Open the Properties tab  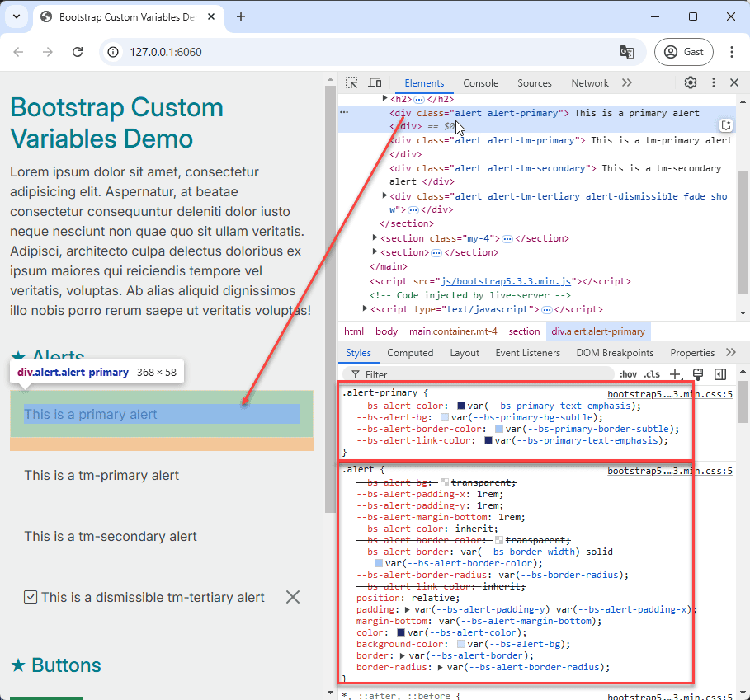(x=692, y=353)
